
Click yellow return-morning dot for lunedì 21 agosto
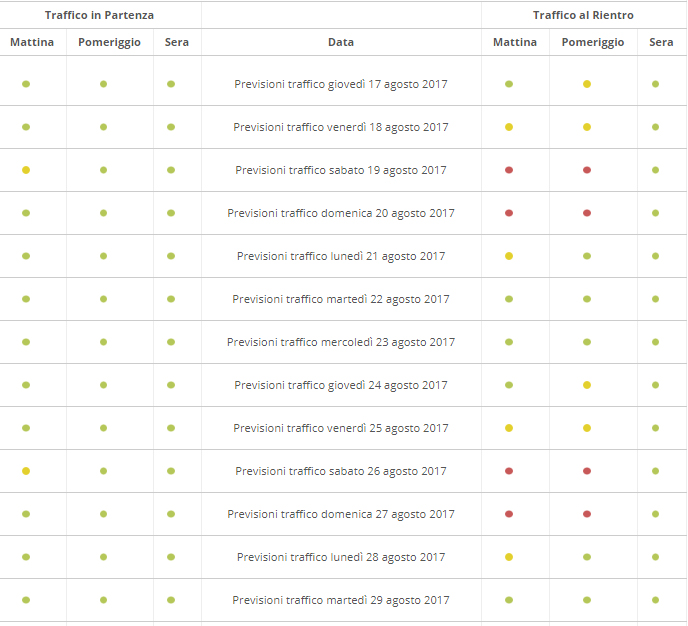coord(509,256)
